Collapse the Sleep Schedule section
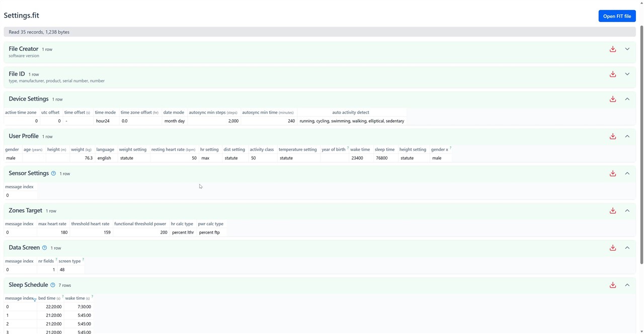The image size is (644, 334). click(x=627, y=285)
